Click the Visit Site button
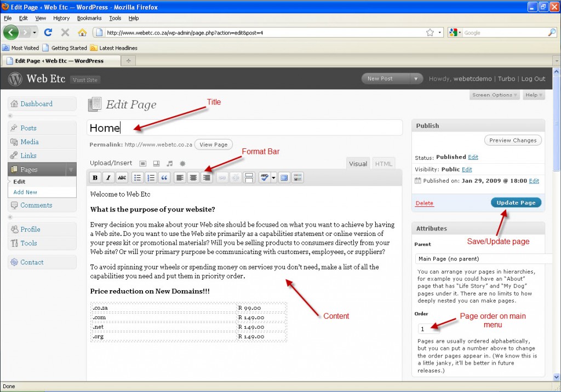The image size is (561, 392). (x=85, y=80)
